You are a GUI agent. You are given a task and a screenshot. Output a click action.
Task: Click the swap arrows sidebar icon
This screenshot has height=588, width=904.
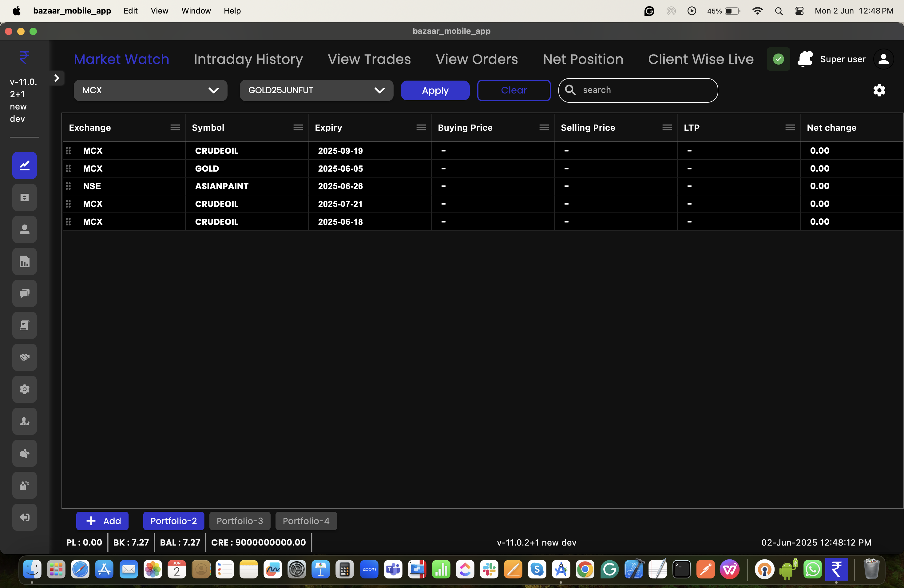coord(24,197)
